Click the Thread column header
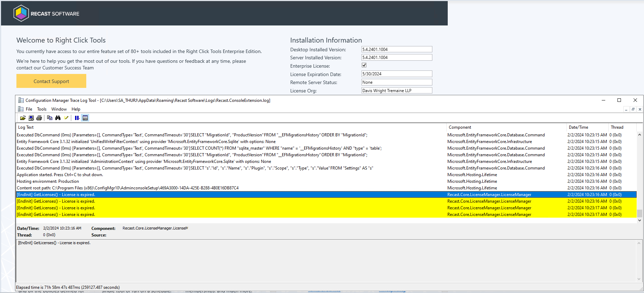 pyautogui.click(x=622, y=127)
